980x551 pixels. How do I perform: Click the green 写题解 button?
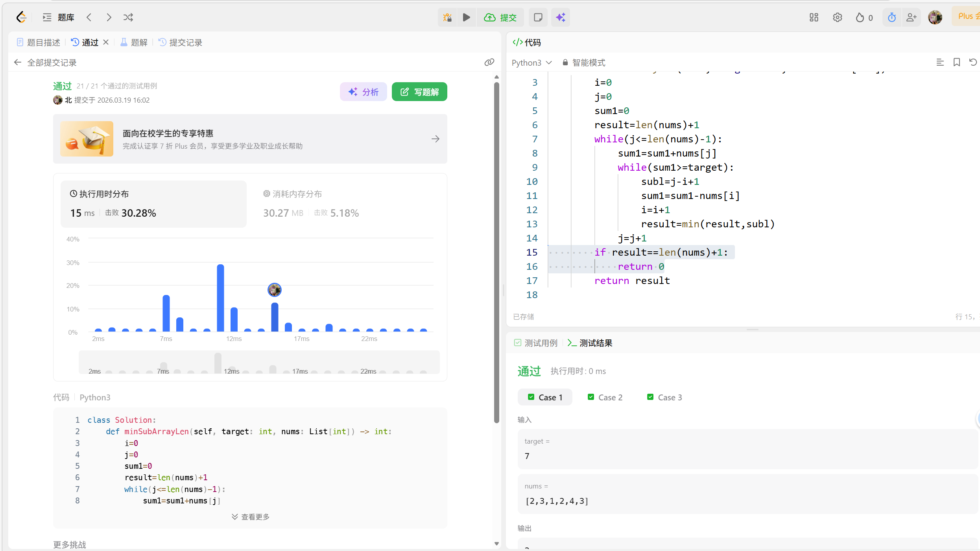pos(419,92)
